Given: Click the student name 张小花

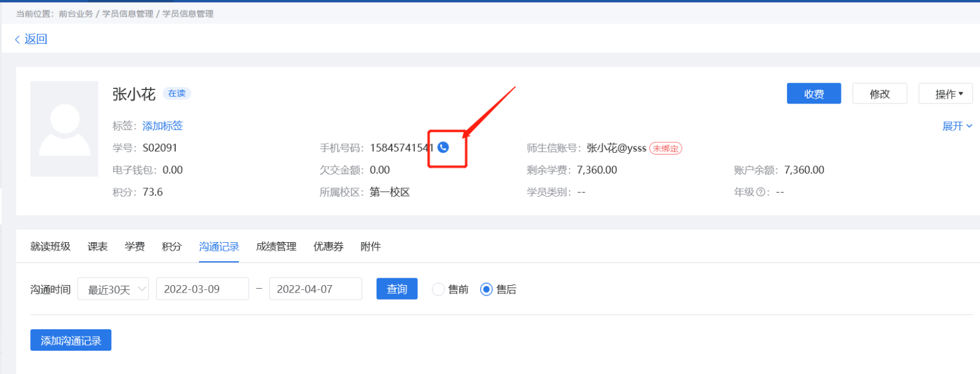Looking at the screenshot, I should point(134,94).
